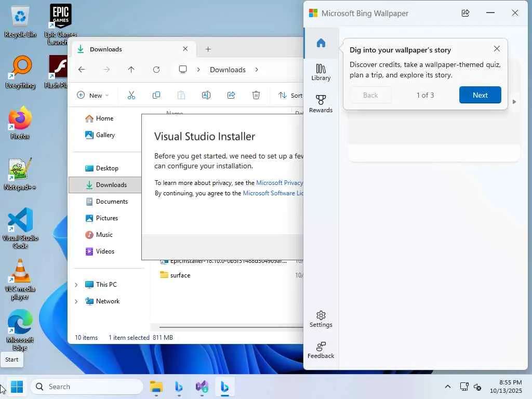This screenshot has height=399, width=532.
Task: Open Library in Bing Wallpaper sidebar
Action: pos(321,72)
